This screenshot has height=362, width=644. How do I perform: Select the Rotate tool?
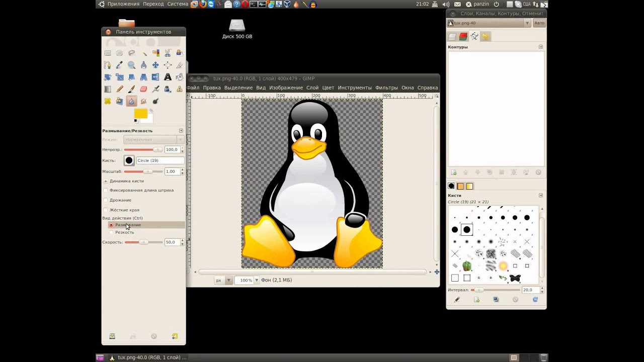coord(108,77)
